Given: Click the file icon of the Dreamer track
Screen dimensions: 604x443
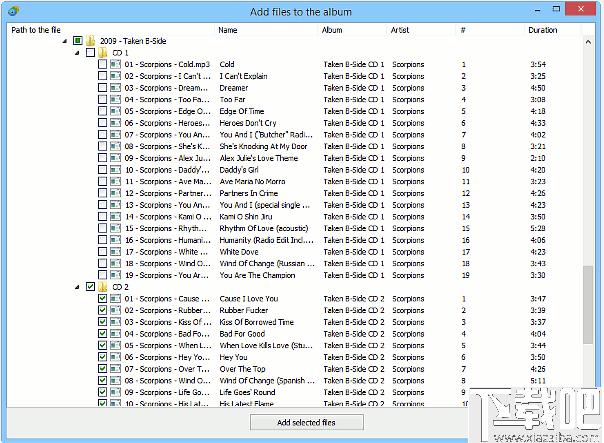Looking at the screenshot, I should tap(115, 88).
